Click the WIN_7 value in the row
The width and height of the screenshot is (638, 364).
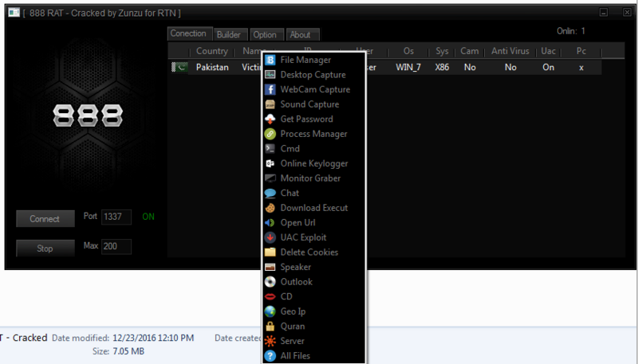[x=408, y=68]
